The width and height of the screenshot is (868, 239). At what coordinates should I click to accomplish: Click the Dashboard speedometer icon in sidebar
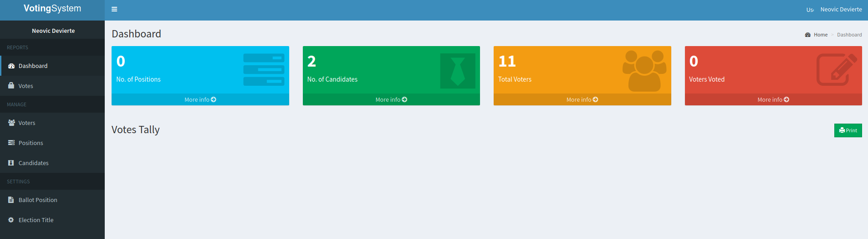coord(11,66)
